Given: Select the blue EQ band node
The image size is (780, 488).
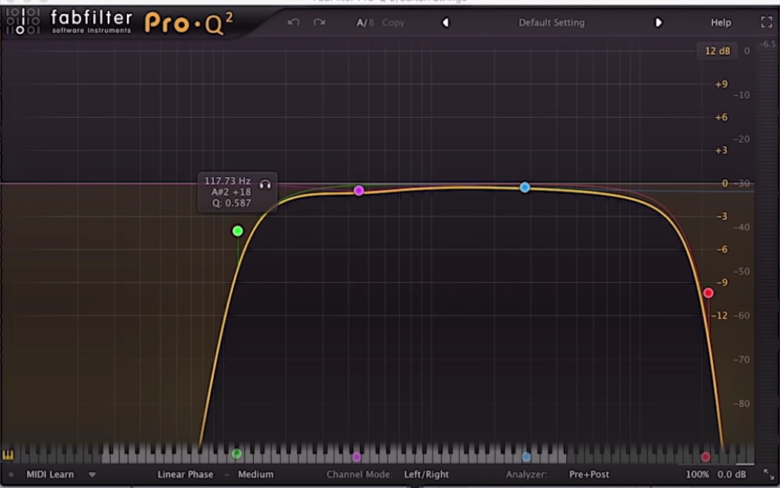Looking at the screenshot, I should tap(525, 188).
